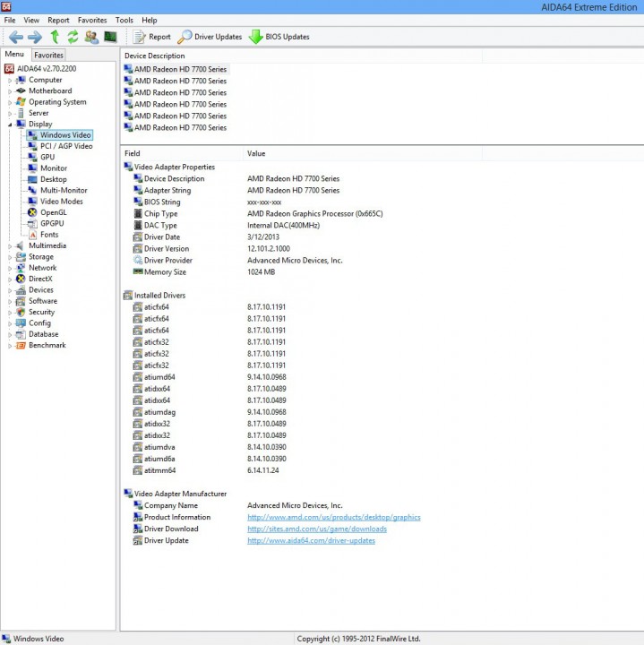Viewport: 644px width, 645px height.
Task: Open the user management toolbar icon
Action: [91, 37]
